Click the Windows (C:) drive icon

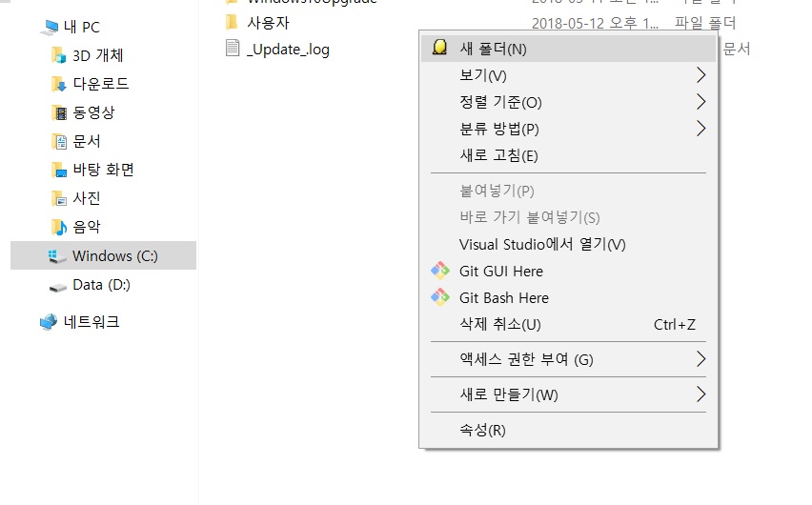click(x=56, y=256)
